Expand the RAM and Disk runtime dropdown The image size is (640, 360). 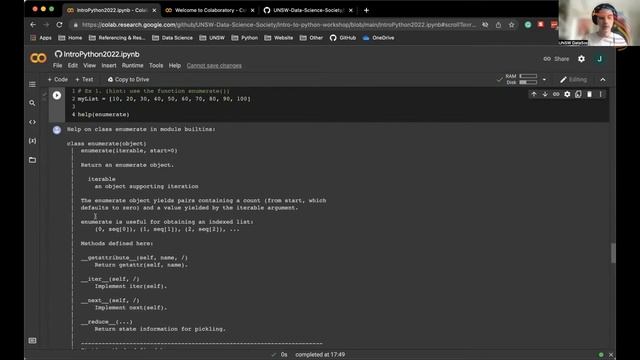(544, 79)
